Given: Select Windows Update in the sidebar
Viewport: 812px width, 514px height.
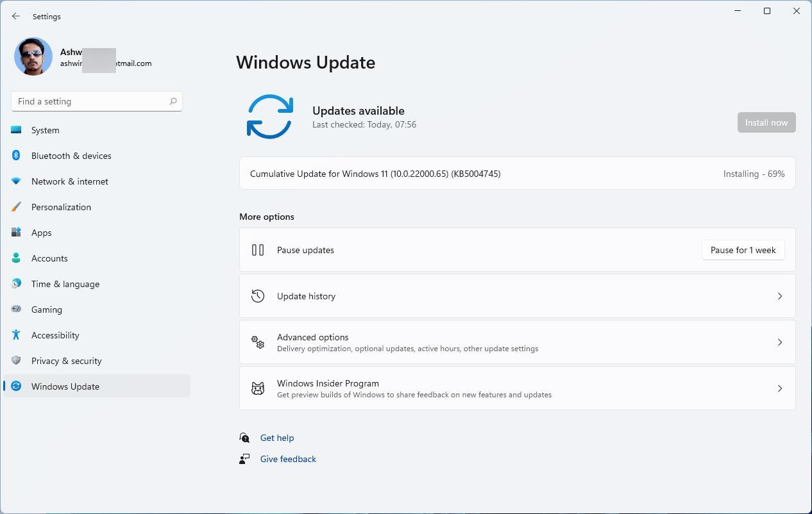Looking at the screenshot, I should 97,386.
